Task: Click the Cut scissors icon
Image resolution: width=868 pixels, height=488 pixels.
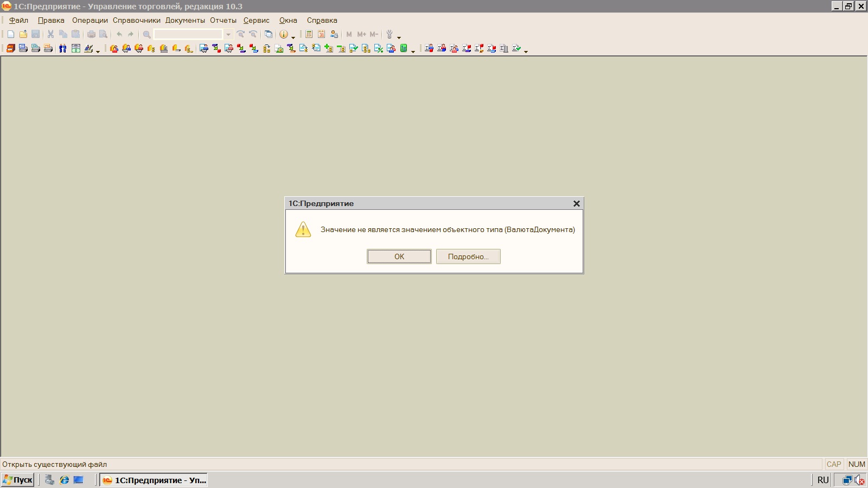Action: tap(50, 34)
